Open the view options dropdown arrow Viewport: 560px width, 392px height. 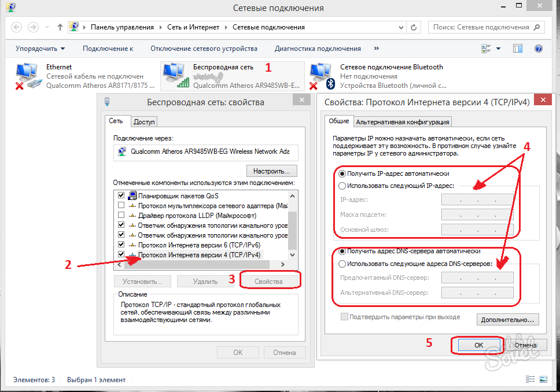tap(498, 49)
